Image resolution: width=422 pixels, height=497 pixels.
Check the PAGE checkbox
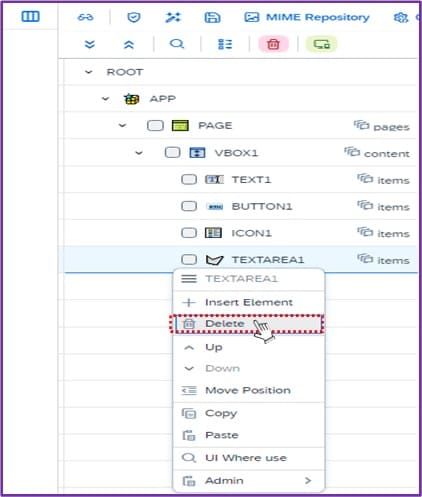155,126
